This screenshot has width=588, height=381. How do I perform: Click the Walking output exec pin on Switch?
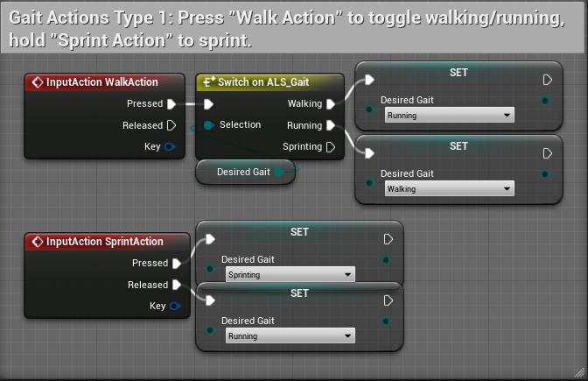click(x=331, y=103)
